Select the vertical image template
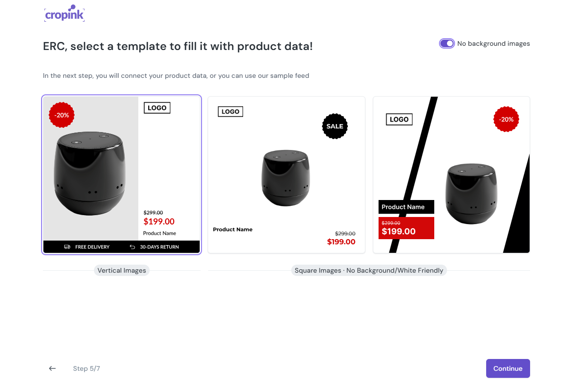582x392 pixels. (x=121, y=175)
